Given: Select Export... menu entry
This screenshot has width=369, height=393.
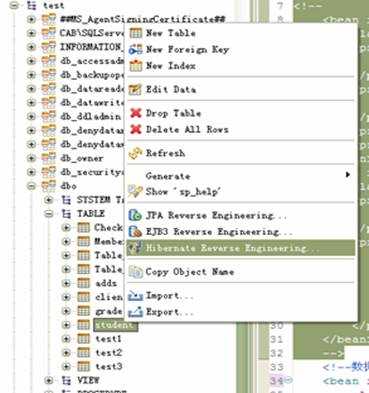Looking at the screenshot, I should pos(240,312).
